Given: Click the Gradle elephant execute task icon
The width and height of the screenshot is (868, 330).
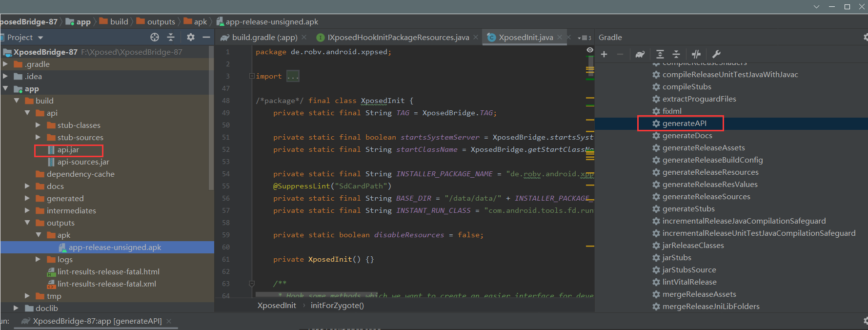Looking at the screenshot, I should point(640,54).
